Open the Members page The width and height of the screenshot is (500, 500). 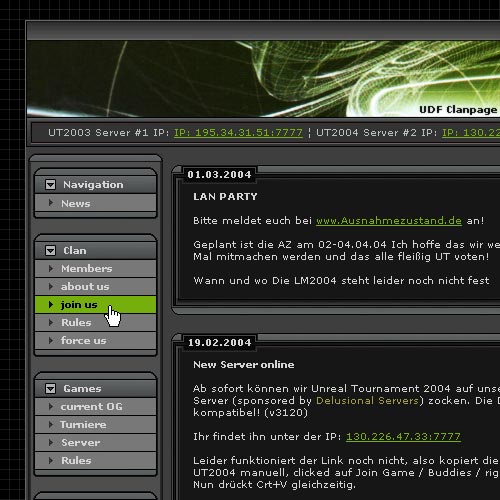click(95, 268)
